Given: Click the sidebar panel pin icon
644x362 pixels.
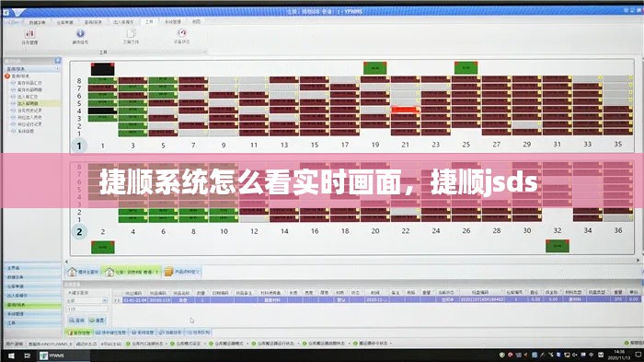Looking at the screenshot, I should [58, 61].
